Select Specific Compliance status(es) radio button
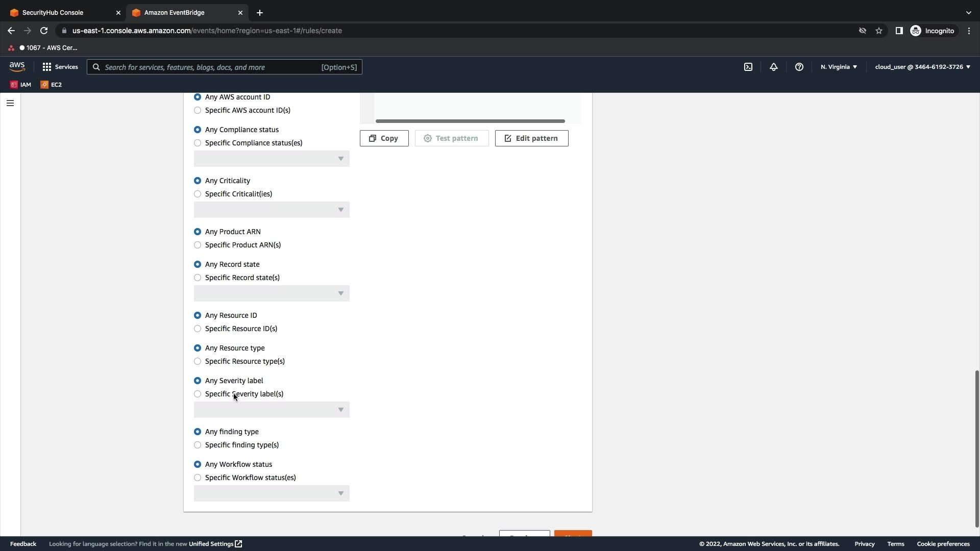980x551 pixels. [x=198, y=143]
